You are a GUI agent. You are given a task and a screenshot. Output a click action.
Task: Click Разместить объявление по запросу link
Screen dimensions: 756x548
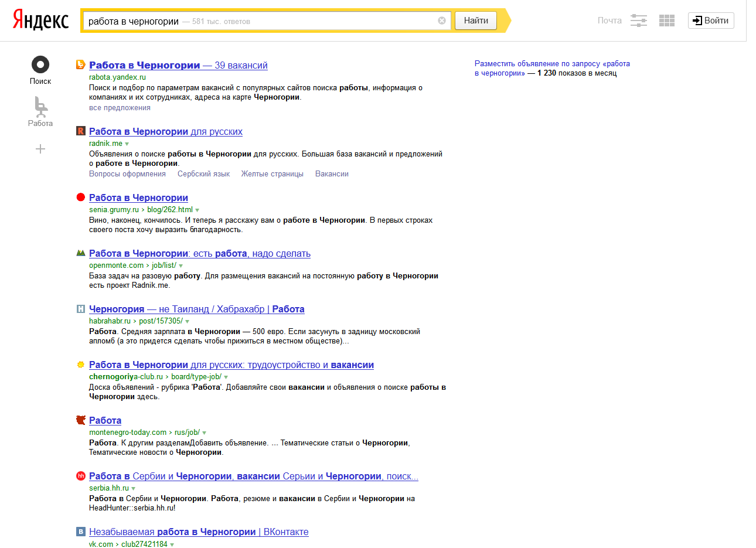click(x=552, y=68)
